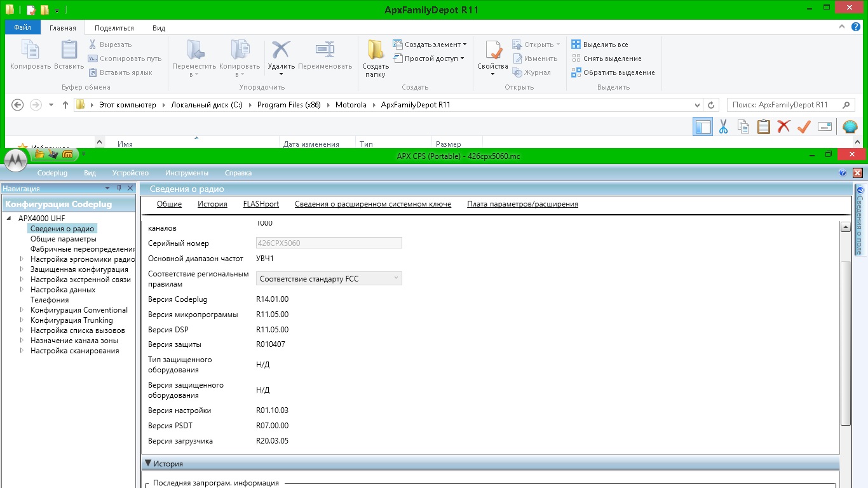Select Общие параметры in navigation tree

64,239
